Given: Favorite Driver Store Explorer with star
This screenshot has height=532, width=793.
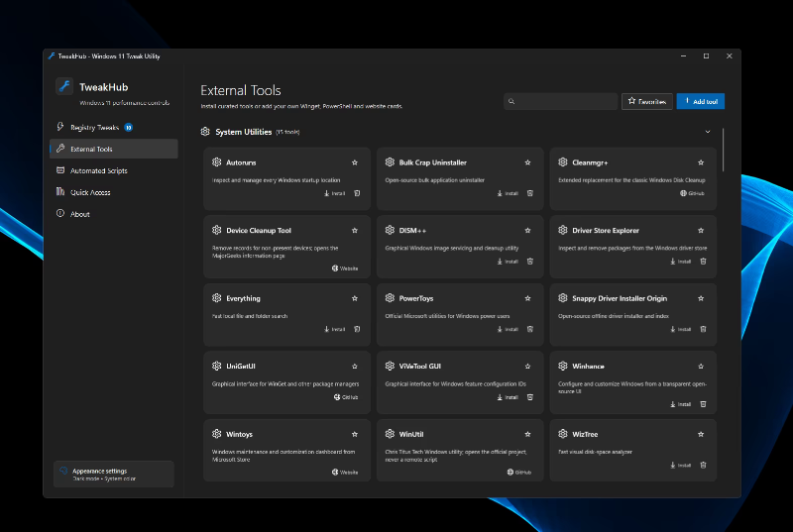Looking at the screenshot, I should [x=701, y=231].
